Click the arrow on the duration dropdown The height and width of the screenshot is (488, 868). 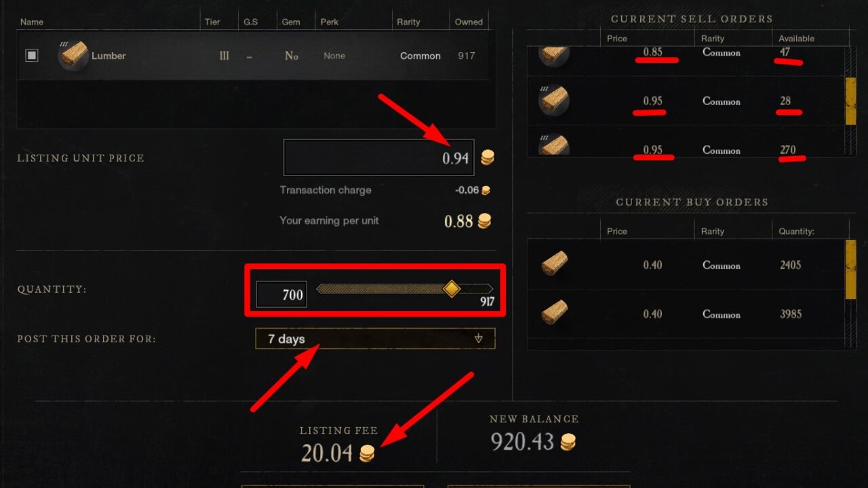tap(479, 339)
